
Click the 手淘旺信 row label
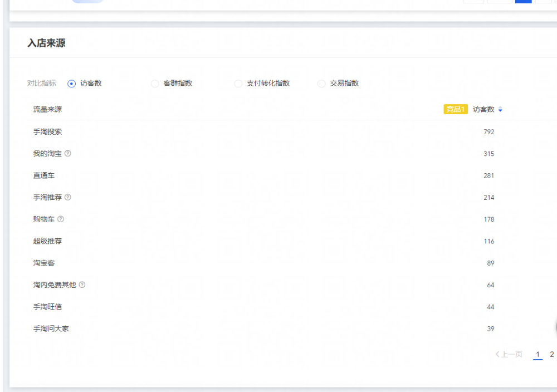pyautogui.click(x=47, y=307)
